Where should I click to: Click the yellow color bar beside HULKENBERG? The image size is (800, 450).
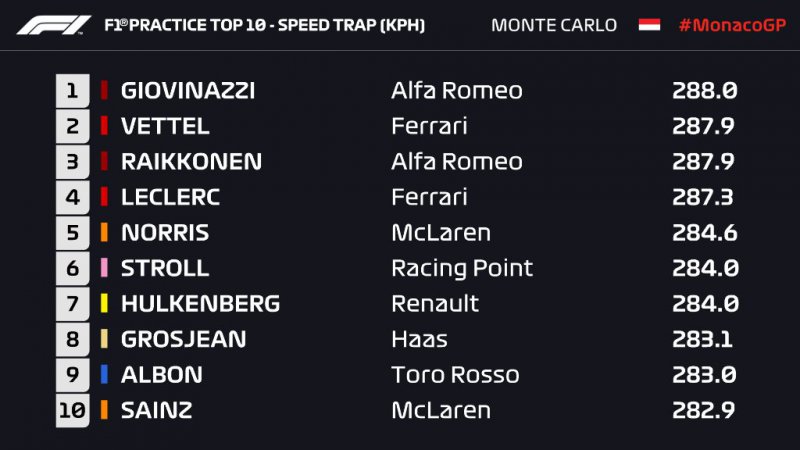pyautogui.click(x=104, y=304)
